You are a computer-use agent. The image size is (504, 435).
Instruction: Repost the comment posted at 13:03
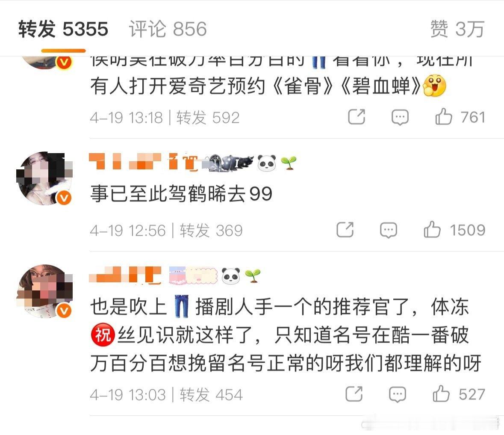354,394
